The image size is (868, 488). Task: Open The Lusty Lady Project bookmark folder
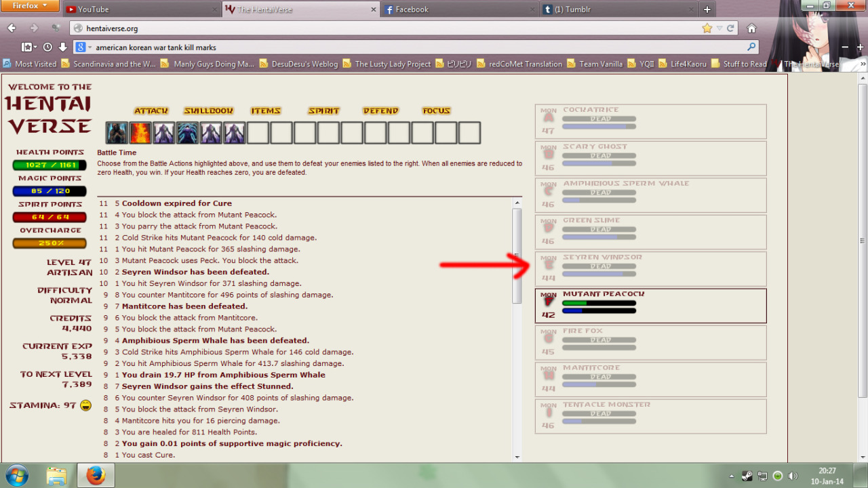[x=387, y=64]
